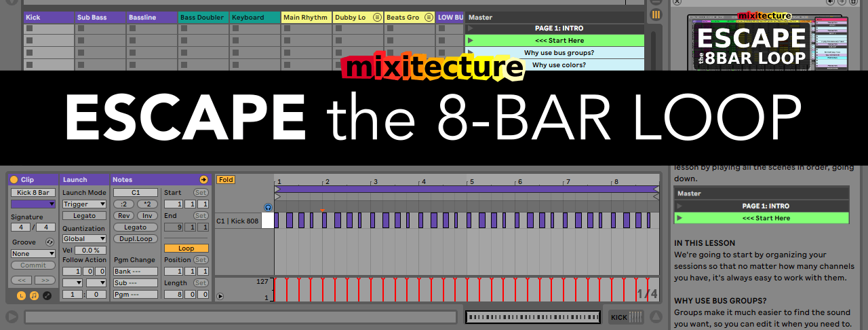Screen dimensions: 868x330
Task: Toggle the Fold button in note editor
Action: 226,180
